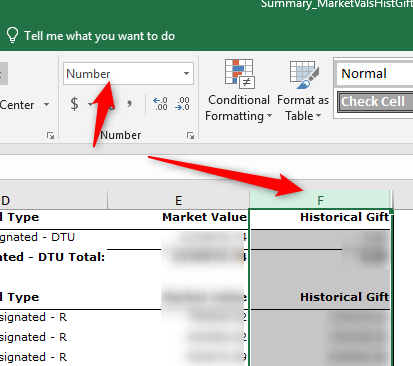Select column F header
Viewport: 413px width, 366px height.
pos(320,200)
